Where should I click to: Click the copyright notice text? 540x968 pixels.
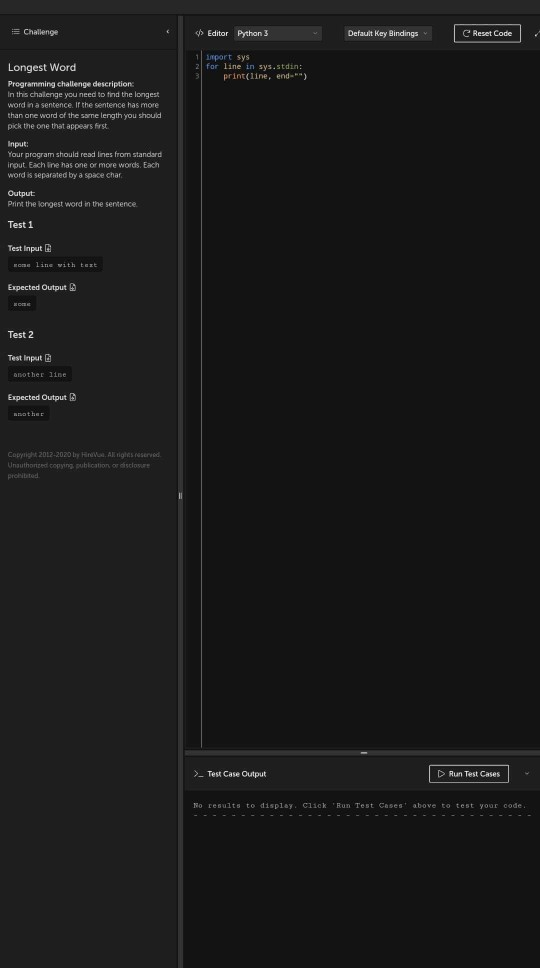[85, 465]
